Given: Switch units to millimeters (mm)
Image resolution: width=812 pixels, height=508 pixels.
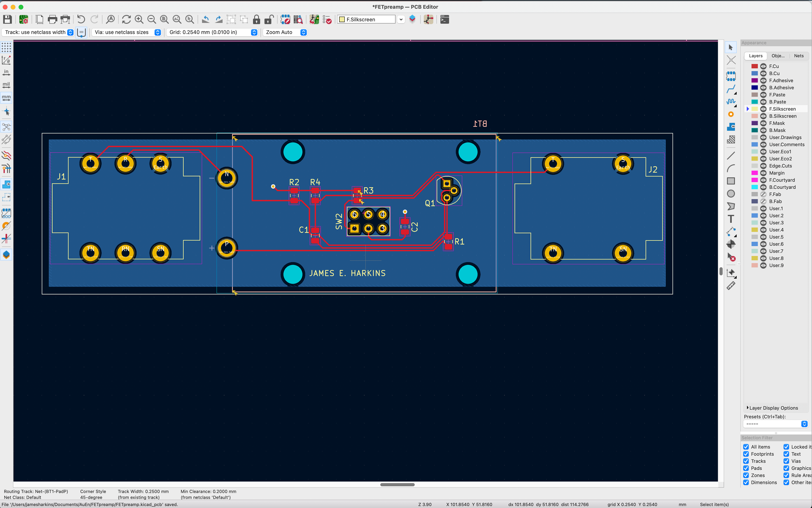Looking at the screenshot, I should pos(6,98).
